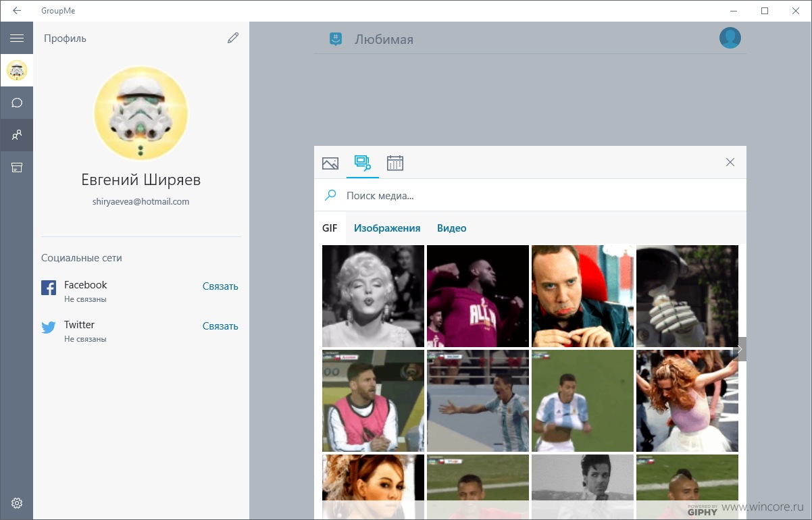
Task: Switch to the Изображения tab
Action: pos(387,228)
